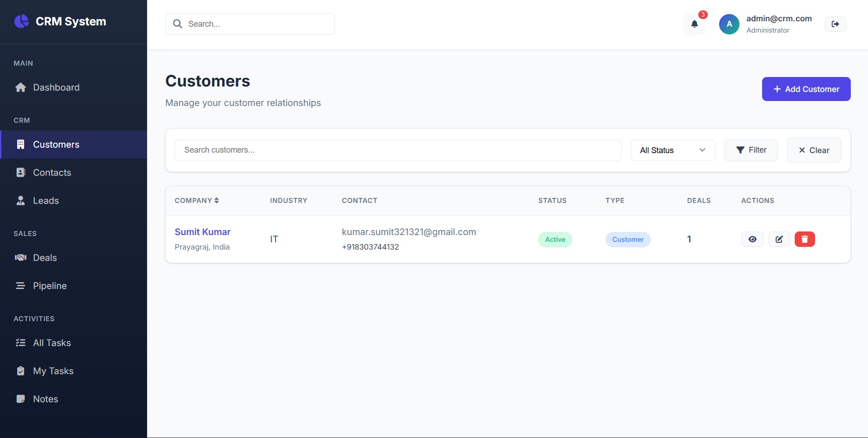Navigate to the Deals page
Viewport: 868px width, 438px height.
coord(45,258)
